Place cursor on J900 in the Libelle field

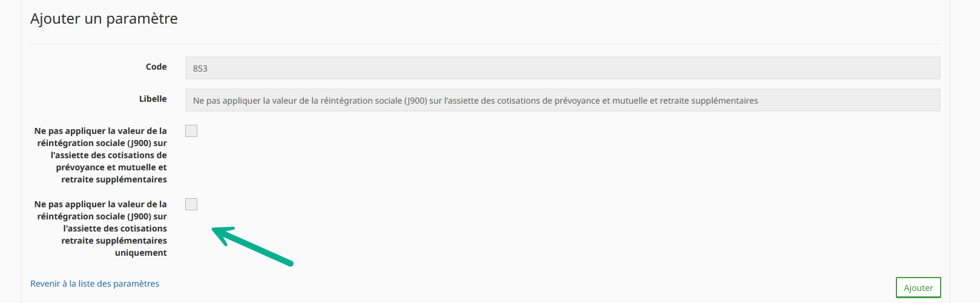click(x=416, y=101)
